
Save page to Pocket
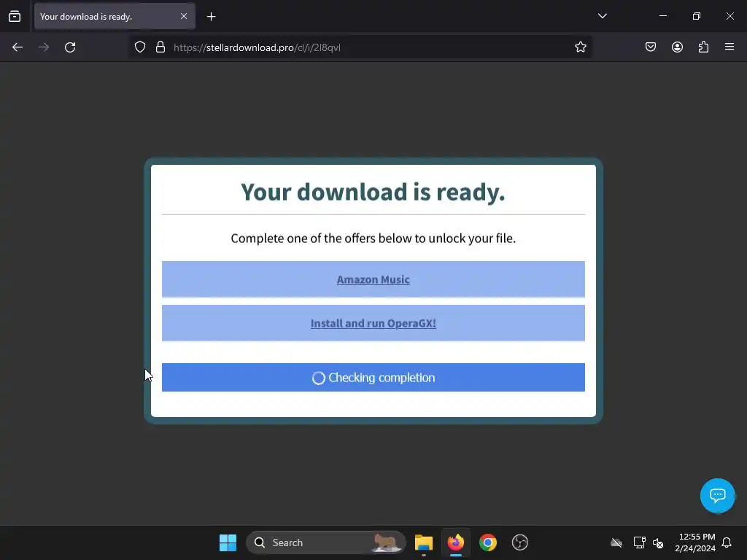[x=651, y=47]
